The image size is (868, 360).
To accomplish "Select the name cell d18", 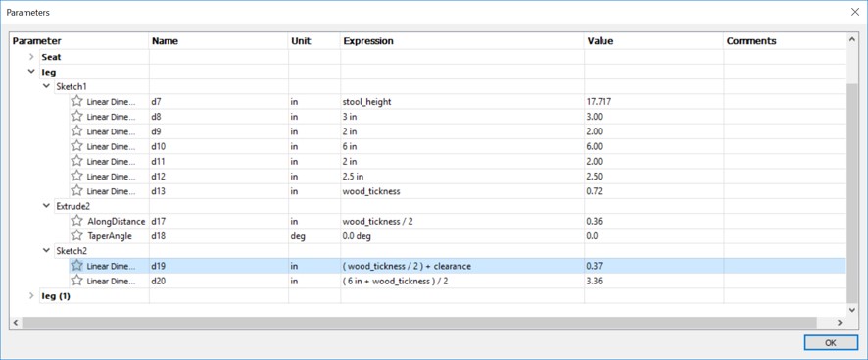I will pyautogui.click(x=218, y=235).
